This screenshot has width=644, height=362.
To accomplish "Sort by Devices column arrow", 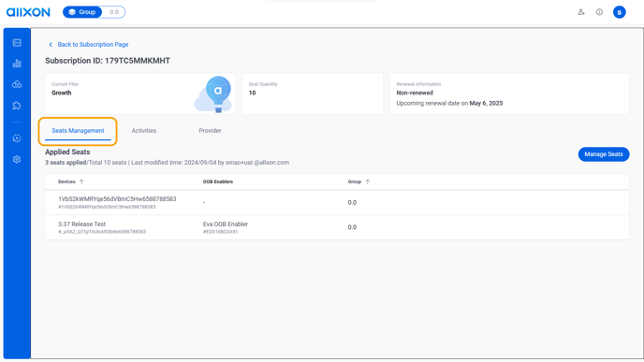I will (x=81, y=181).
